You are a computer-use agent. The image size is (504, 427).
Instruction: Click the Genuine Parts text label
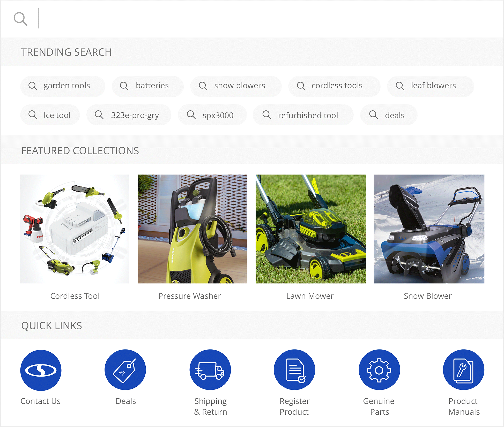[379, 407]
